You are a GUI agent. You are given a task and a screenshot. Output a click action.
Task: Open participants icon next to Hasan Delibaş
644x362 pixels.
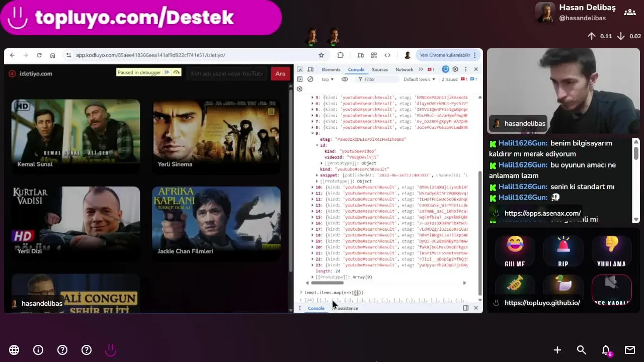630,12
